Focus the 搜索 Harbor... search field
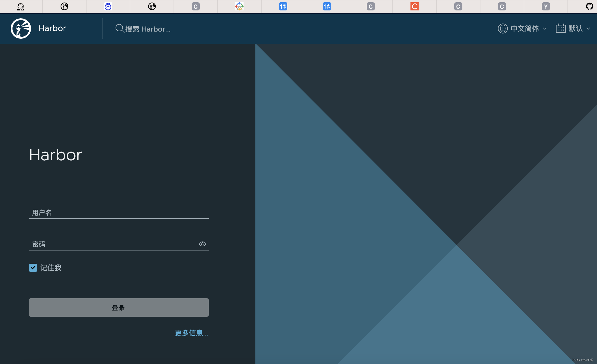 coord(148,29)
